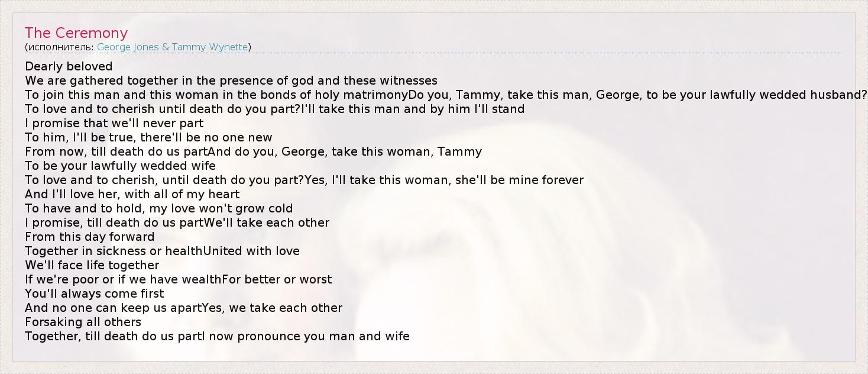Click the line Forsaking all others
This screenshot has height=374, width=868.
83,322
